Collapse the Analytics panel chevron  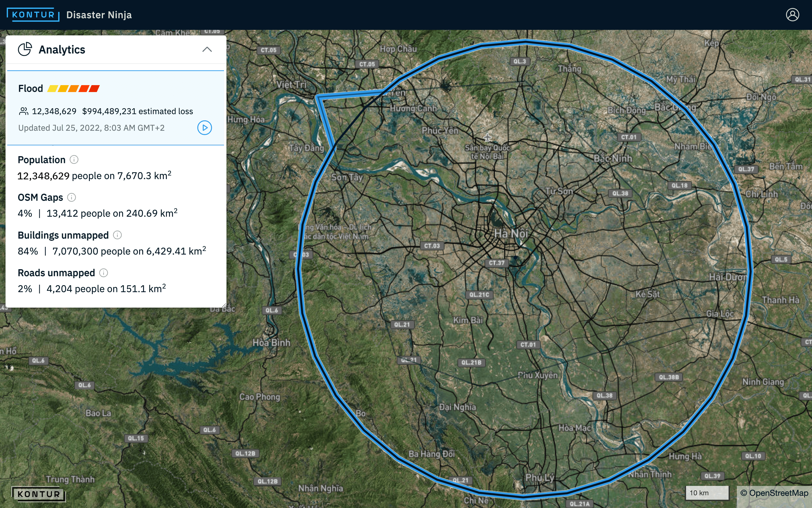pyautogui.click(x=207, y=49)
